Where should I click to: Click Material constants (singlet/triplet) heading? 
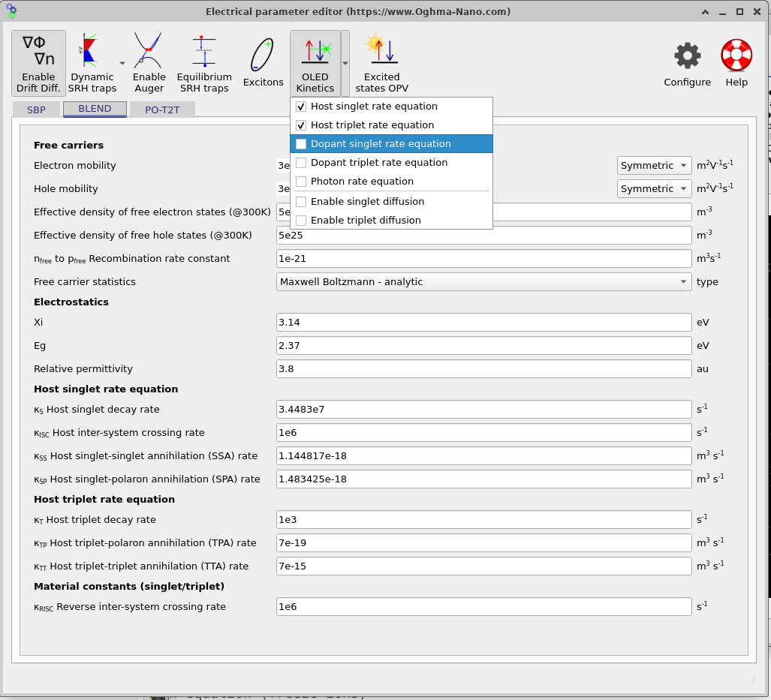(129, 586)
